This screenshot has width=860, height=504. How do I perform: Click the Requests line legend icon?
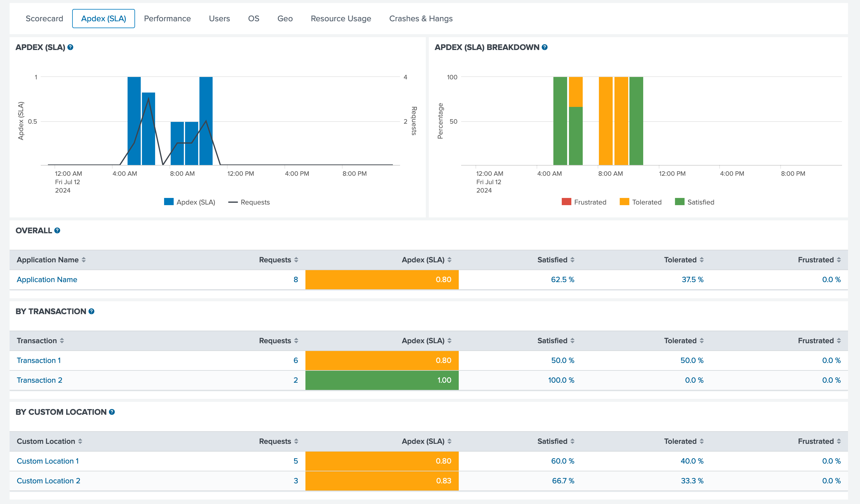pos(232,202)
